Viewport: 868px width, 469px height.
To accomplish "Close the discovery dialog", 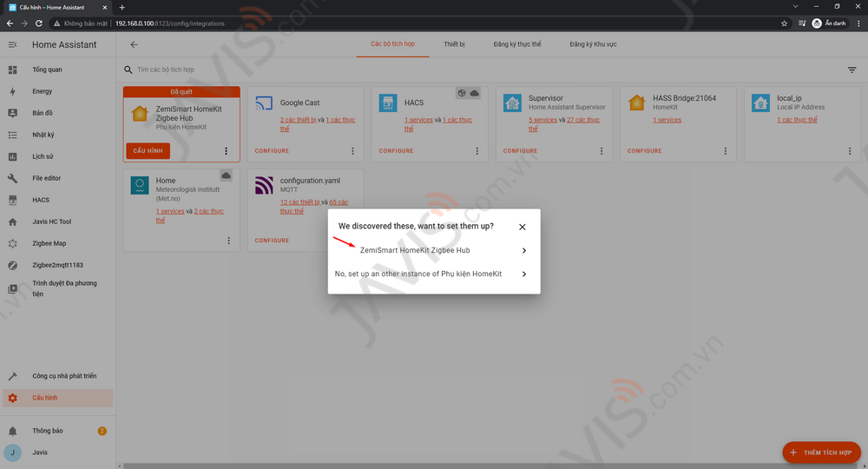I will (x=522, y=227).
